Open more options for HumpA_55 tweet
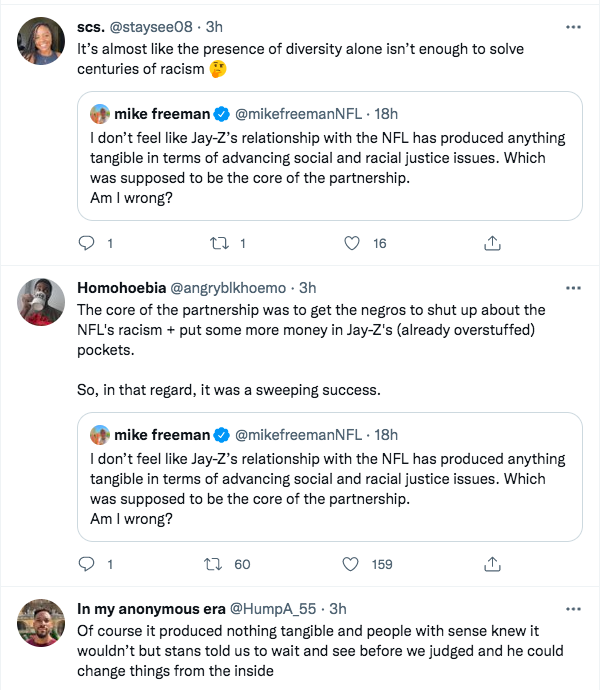This screenshot has width=603, height=690. click(573, 609)
